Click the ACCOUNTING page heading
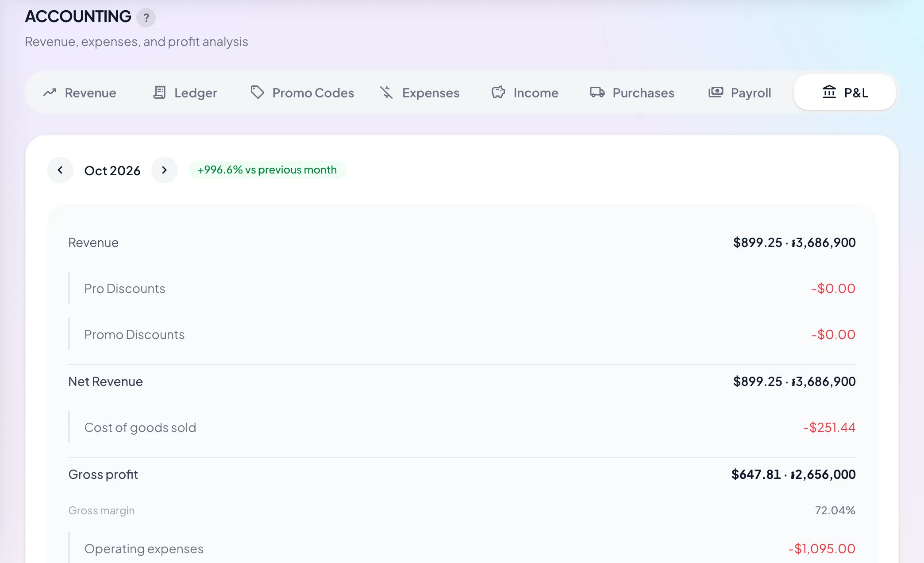This screenshot has width=924, height=563. tap(78, 16)
